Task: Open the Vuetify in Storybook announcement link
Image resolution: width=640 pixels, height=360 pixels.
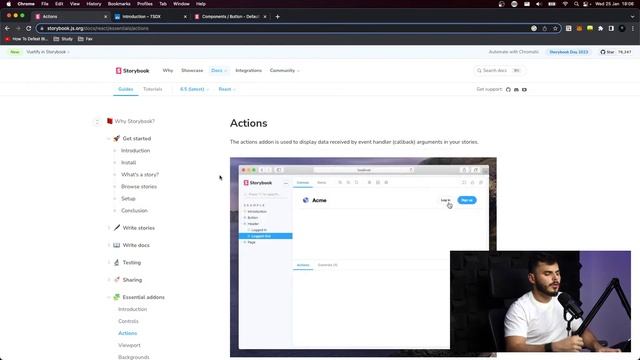Action: tap(48, 52)
